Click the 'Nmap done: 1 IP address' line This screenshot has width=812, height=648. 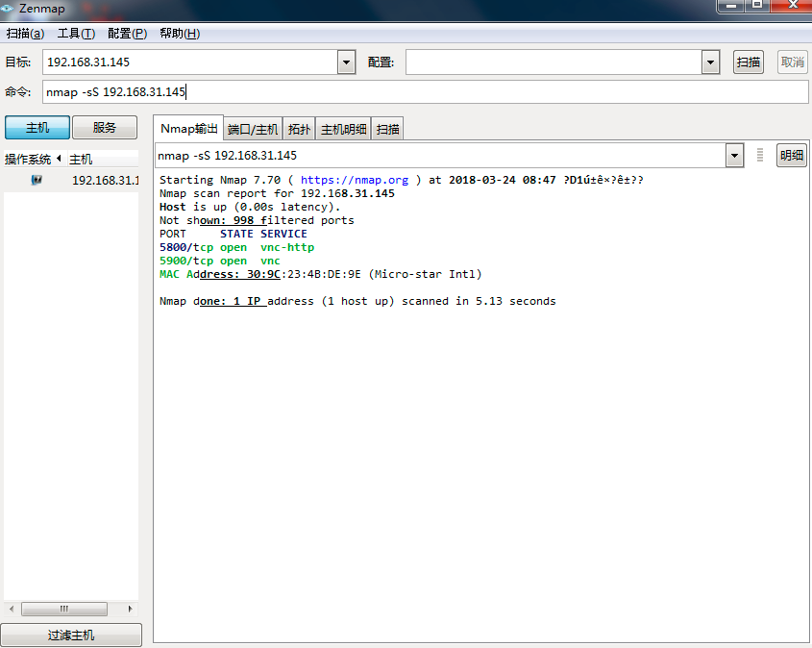[x=357, y=302]
